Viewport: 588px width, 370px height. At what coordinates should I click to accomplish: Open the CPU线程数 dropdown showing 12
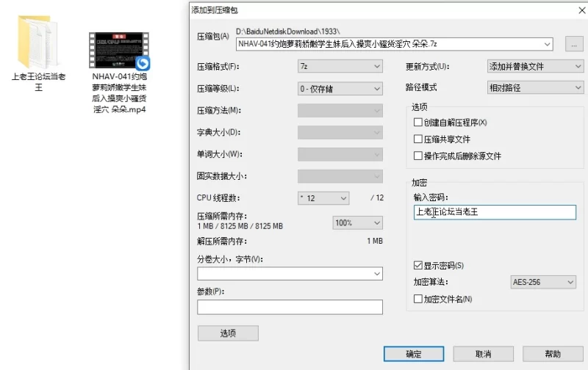click(323, 198)
